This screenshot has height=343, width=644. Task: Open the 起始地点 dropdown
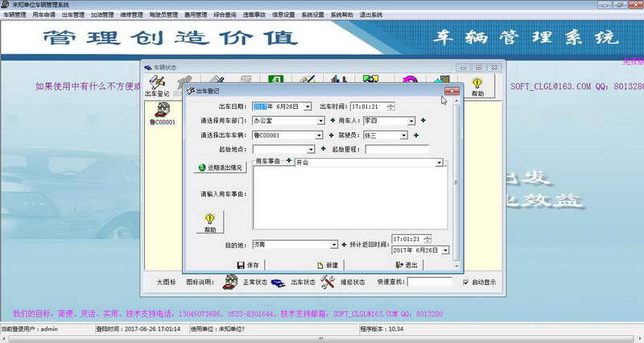tap(311, 149)
